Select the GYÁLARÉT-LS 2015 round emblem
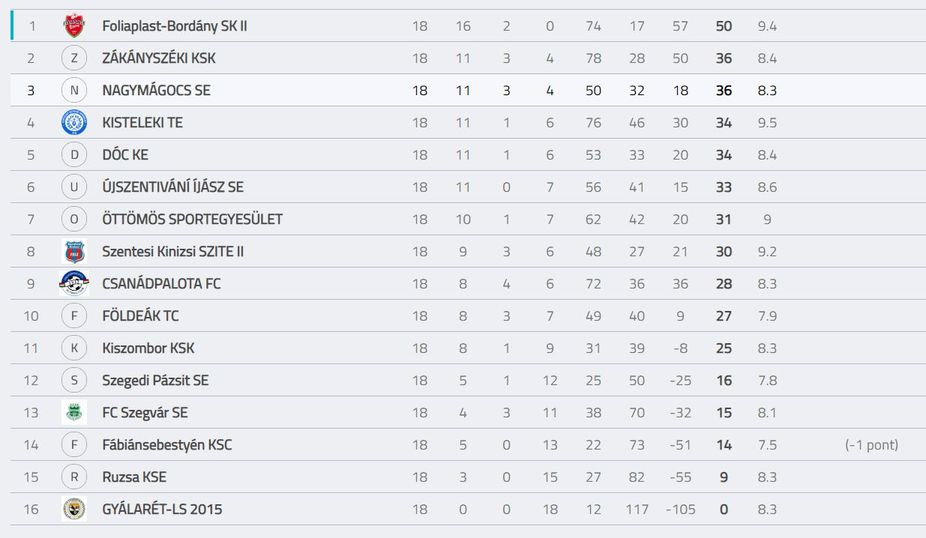Image resolution: width=926 pixels, height=538 pixels. pyautogui.click(x=74, y=509)
